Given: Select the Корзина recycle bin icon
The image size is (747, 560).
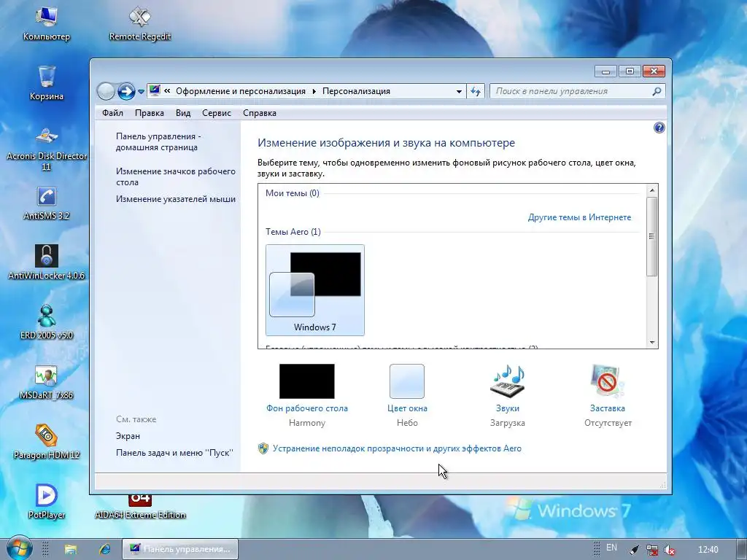Looking at the screenshot, I should click(x=47, y=83).
